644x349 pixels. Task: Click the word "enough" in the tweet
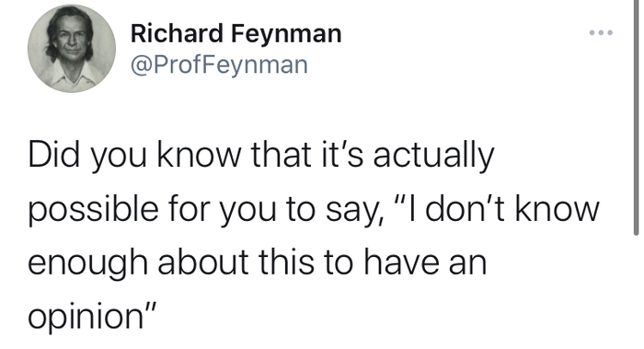88,263
